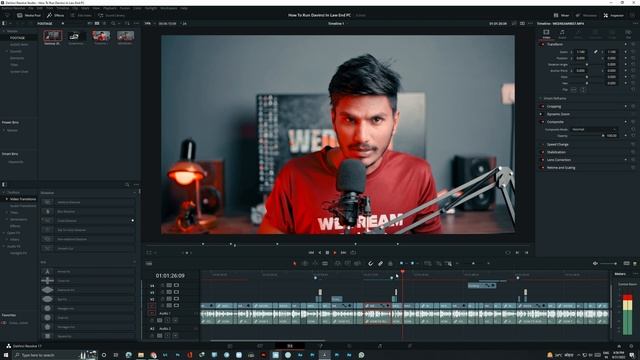Screen dimensions: 640x360
Task: Expand the Retime and Scaling section
Action: pyautogui.click(x=561, y=168)
